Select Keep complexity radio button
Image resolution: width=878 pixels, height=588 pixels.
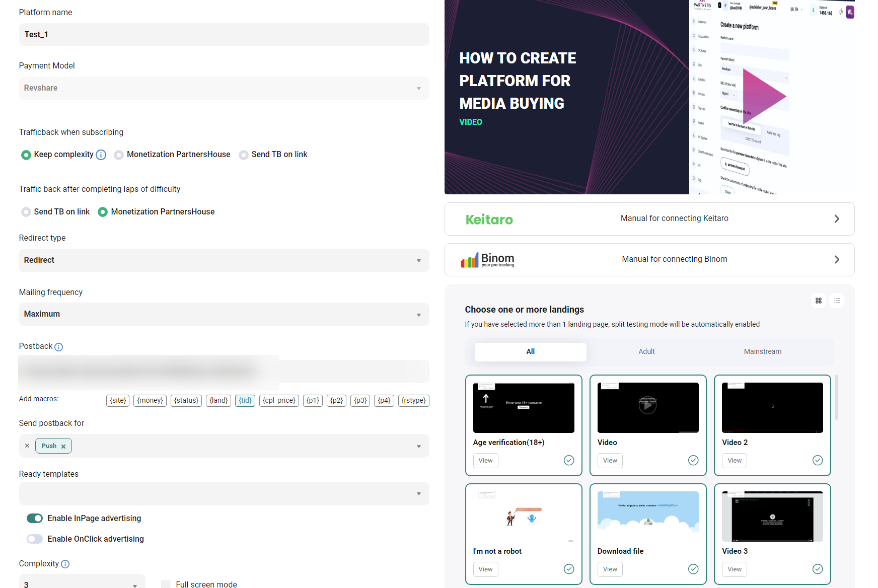pyautogui.click(x=26, y=155)
